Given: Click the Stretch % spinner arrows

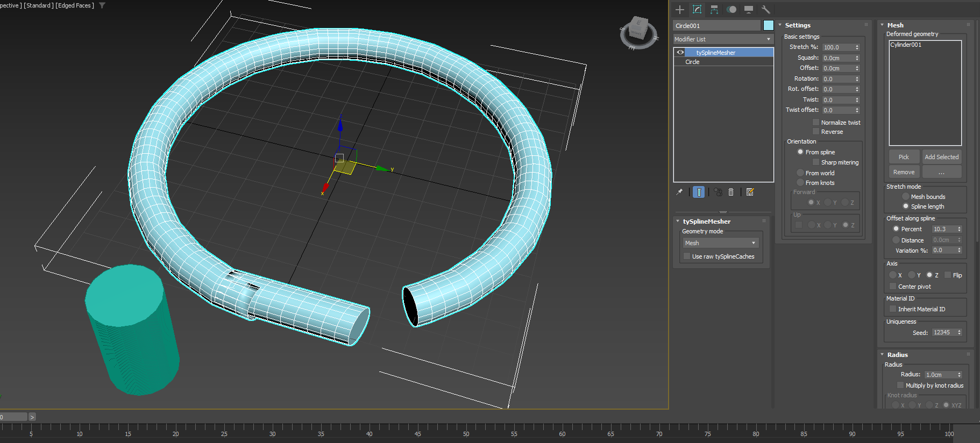Looking at the screenshot, I should (x=857, y=47).
